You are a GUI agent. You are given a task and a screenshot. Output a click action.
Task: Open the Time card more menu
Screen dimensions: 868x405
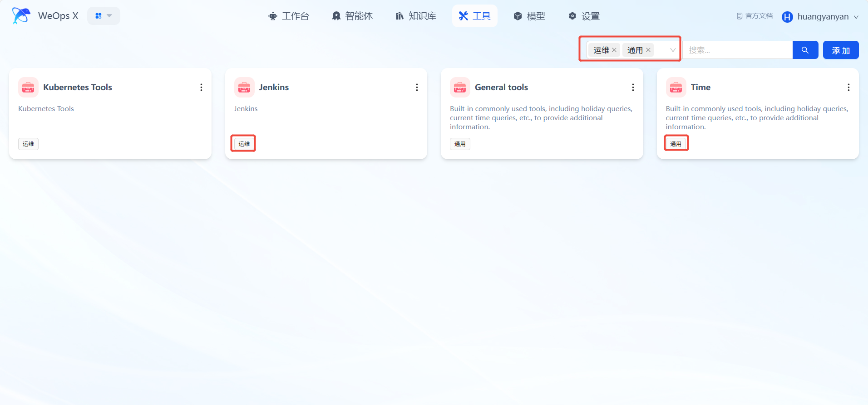click(848, 87)
